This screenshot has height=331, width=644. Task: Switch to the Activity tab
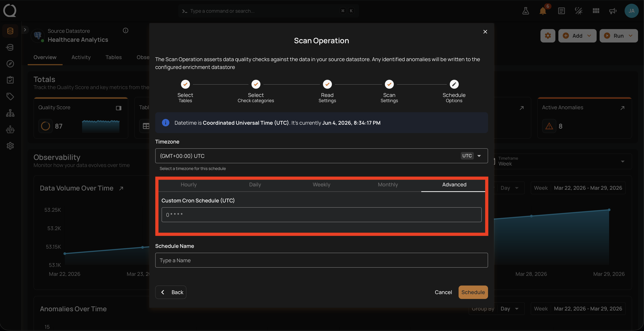pyautogui.click(x=81, y=57)
